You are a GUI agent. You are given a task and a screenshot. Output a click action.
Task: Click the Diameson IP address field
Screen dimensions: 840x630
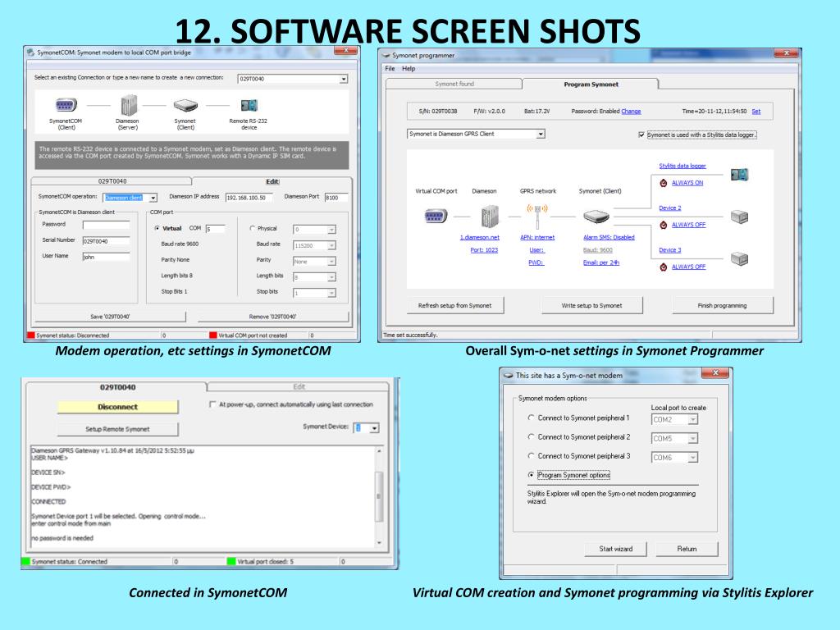(x=249, y=198)
